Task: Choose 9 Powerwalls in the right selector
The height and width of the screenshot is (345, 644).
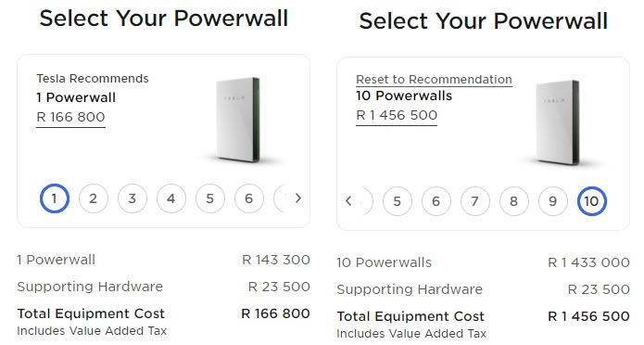Action: point(552,201)
